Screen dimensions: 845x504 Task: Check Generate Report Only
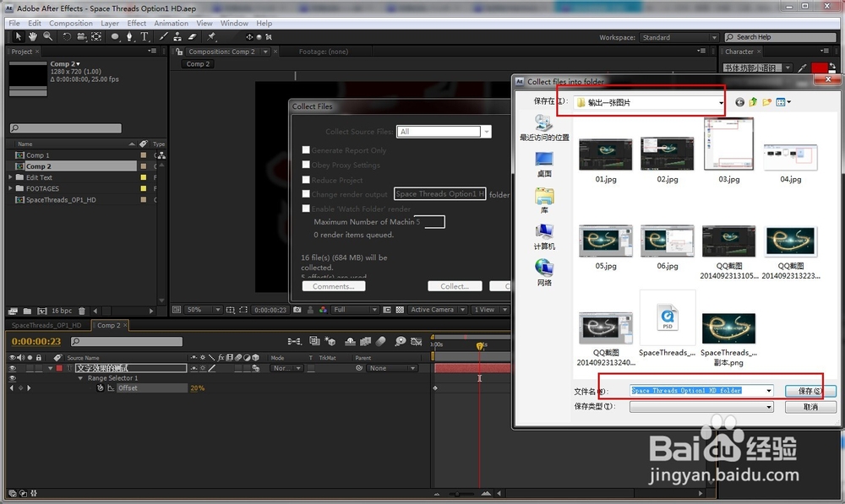click(306, 150)
